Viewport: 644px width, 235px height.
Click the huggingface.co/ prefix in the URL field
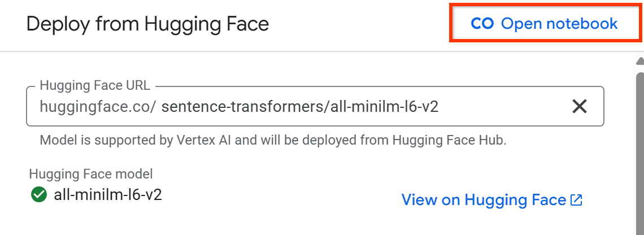click(97, 106)
